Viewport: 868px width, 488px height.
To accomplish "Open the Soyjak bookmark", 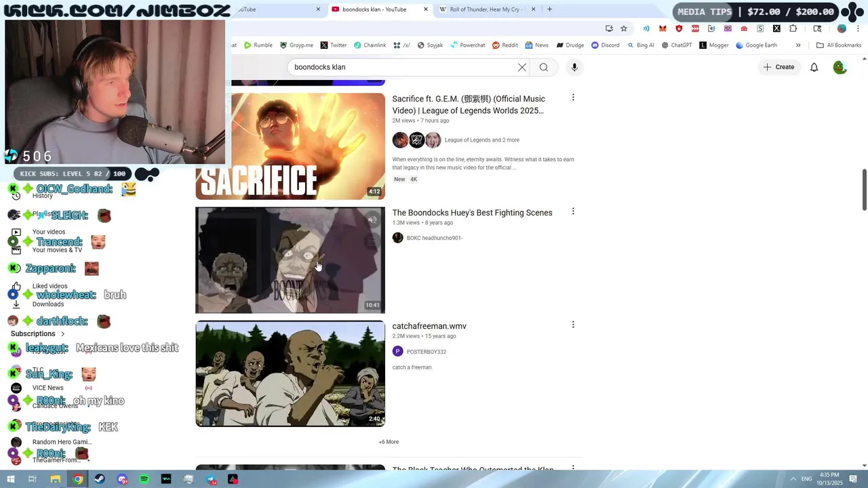I will coord(430,45).
